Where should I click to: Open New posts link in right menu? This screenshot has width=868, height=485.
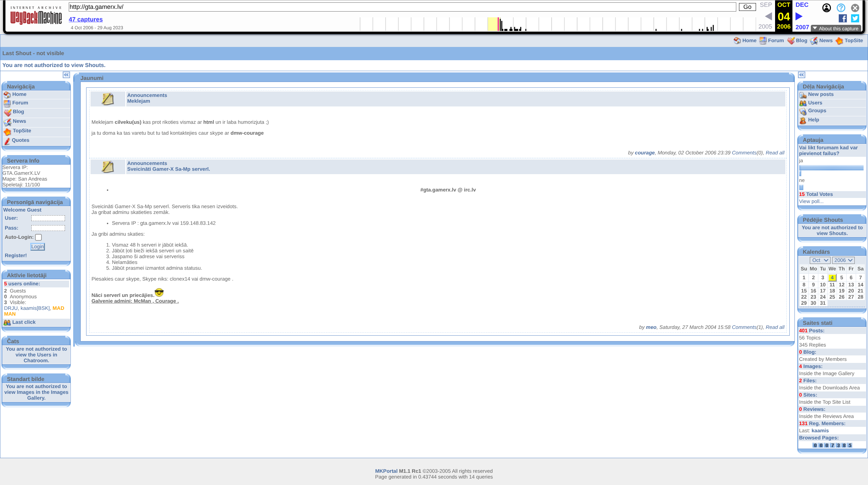coord(821,94)
